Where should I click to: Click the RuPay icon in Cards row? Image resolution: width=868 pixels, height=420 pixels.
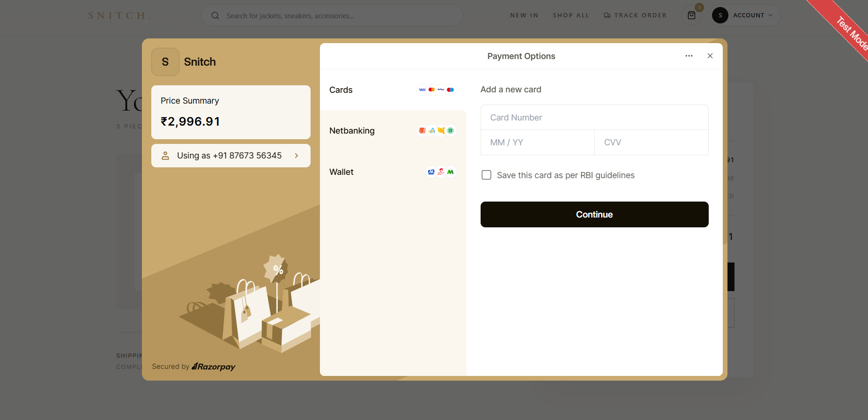click(x=441, y=90)
